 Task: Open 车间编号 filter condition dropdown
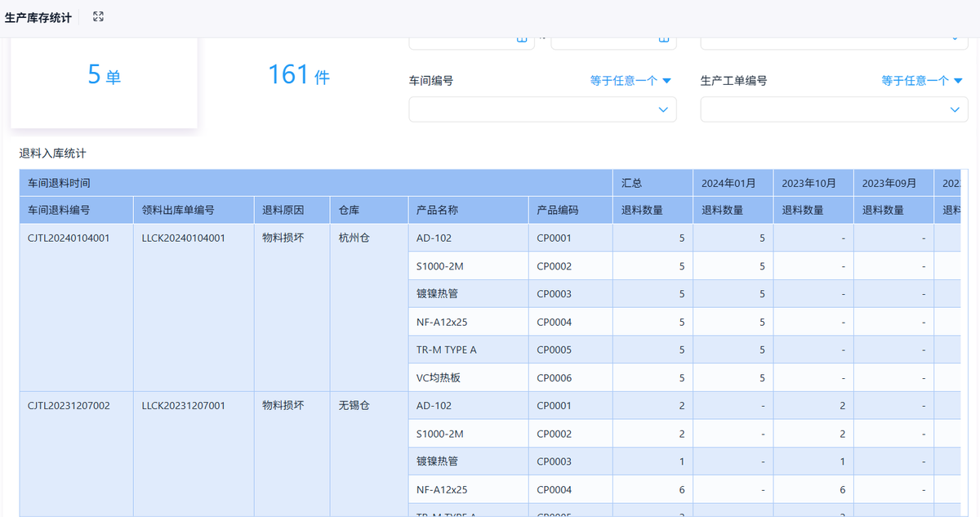(x=630, y=81)
